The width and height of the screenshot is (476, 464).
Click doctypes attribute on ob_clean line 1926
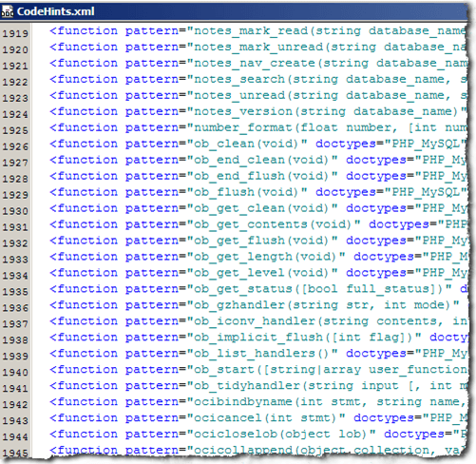pyautogui.click(x=346, y=145)
